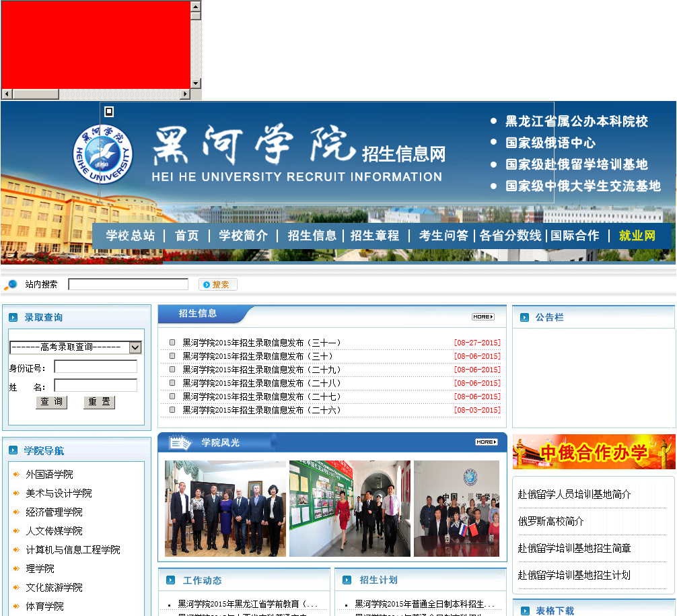This screenshot has width=677, height=616.
Task: Click the MORE icon in 招生信息 header
Action: 483,316
